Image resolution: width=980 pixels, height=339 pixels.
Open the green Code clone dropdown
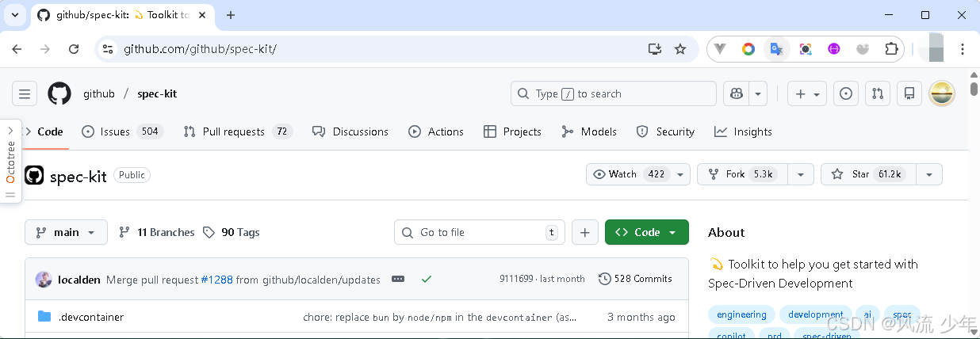647,232
